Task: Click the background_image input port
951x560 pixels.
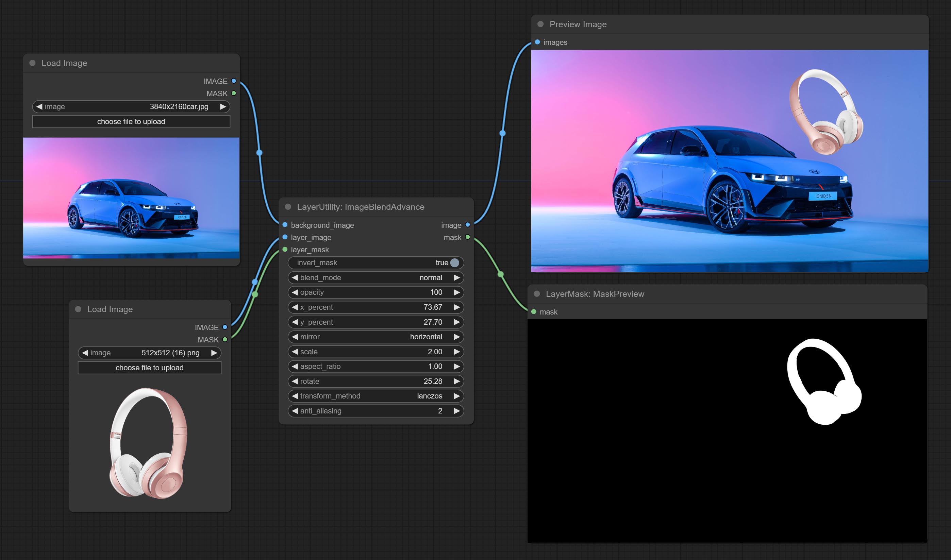Action: pyautogui.click(x=285, y=225)
